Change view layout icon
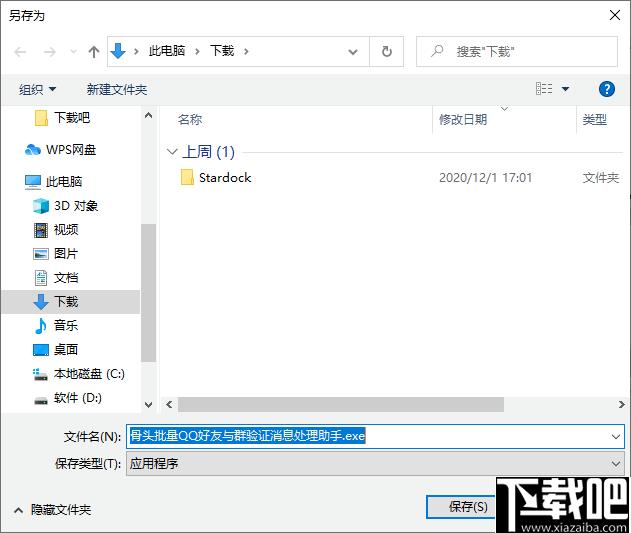This screenshot has width=631, height=533. (544, 89)
